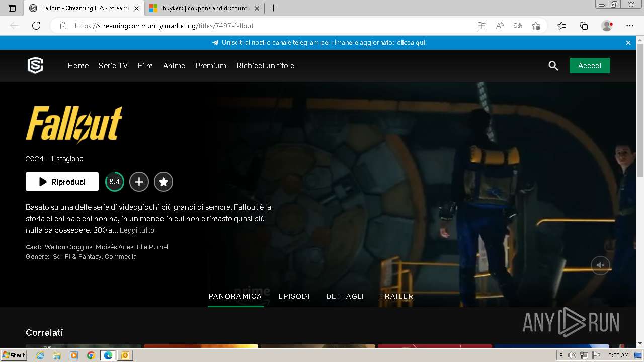
Task: Click the StreamingCommunity logo icon
Action: pyautogui.click(x=35, y=66)
